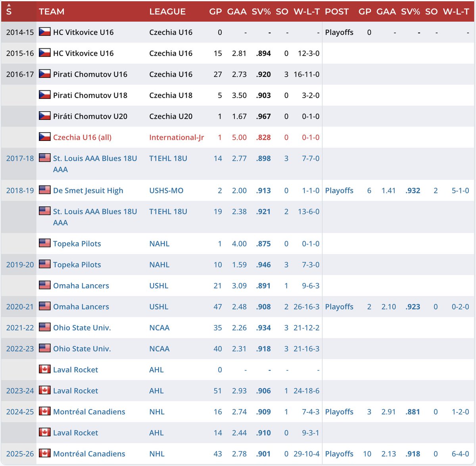Image resolution: width=476 pixels, height=466 pixels.
Task: Open Laval Rocket 2023-24 team link
Action: (75, 391)
